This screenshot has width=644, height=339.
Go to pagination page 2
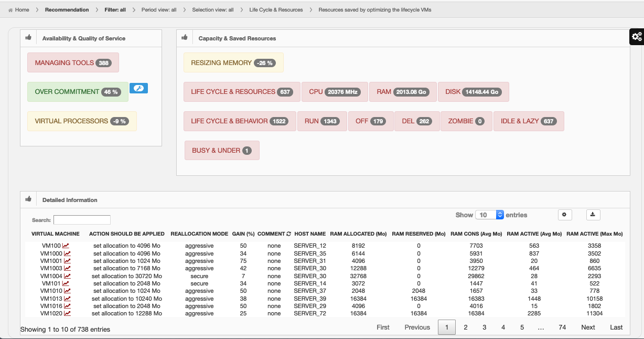tap(465, 327)
